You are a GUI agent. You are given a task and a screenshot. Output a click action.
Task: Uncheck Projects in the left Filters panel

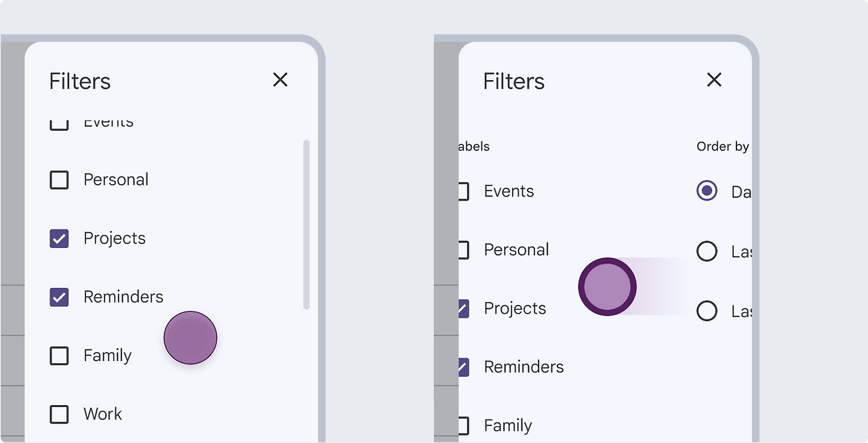pos(60,238)
